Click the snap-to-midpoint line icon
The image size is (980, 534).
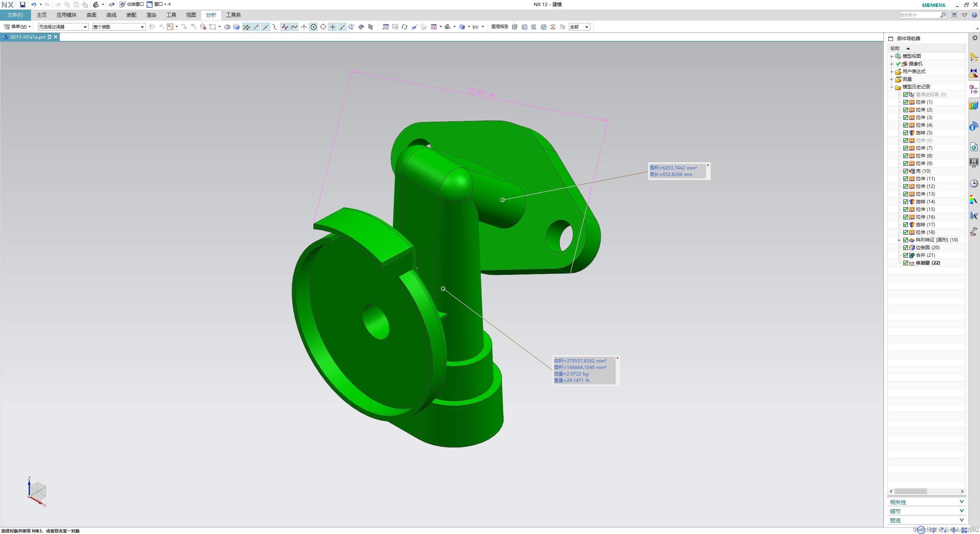point(265,27)
